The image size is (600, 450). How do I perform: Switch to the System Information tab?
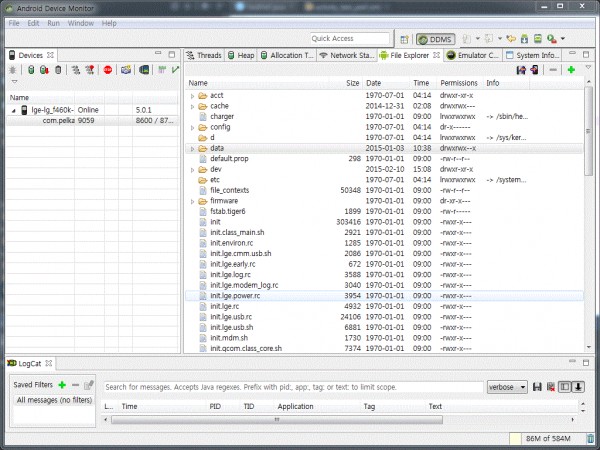pyautogui.click(x=533, y=55)
